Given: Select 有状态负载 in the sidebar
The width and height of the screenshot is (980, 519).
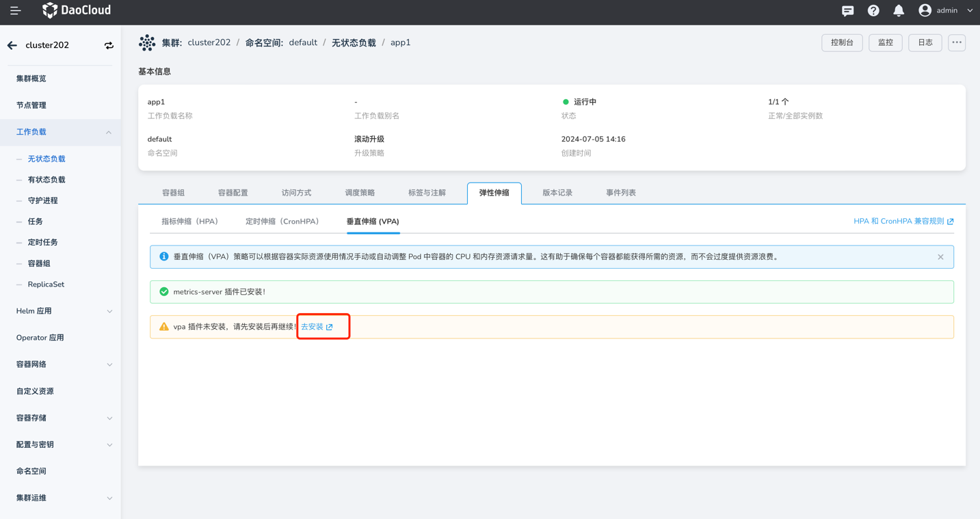Looking at the screenshot, I should [47, 180].
